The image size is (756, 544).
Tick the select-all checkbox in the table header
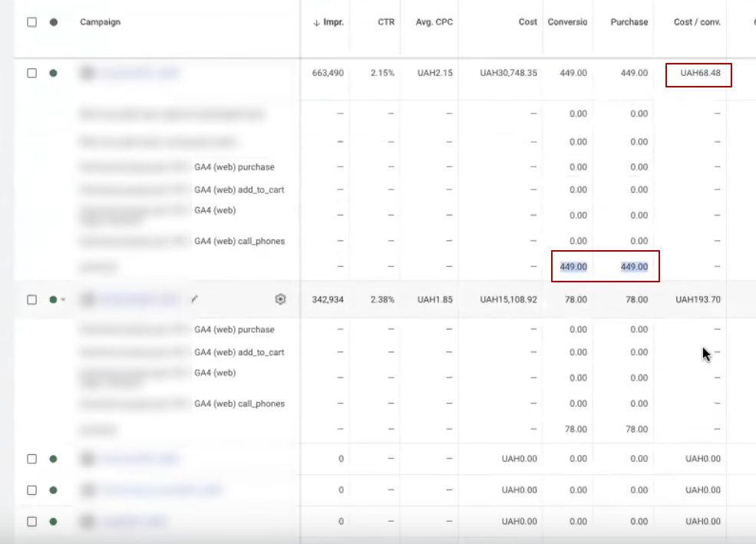click(x=31, y=22)
